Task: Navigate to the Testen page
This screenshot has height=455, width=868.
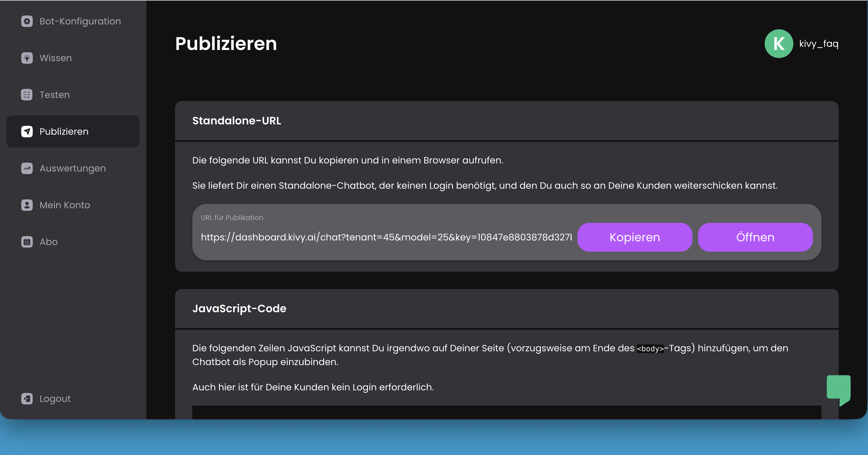Action: (x=54, y=95)
